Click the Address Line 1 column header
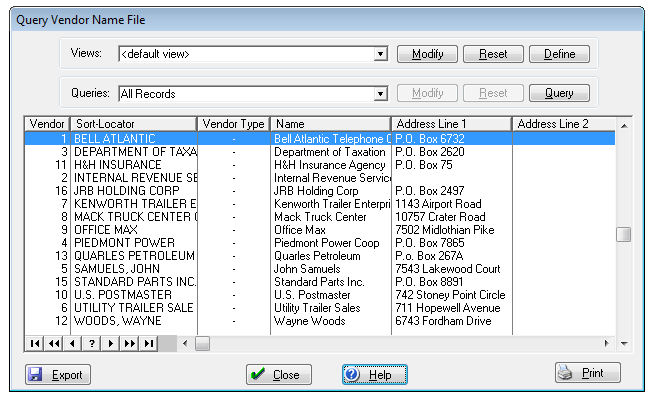Image resolution: width=653 pixels, height=400 pixels. (451, 124)
